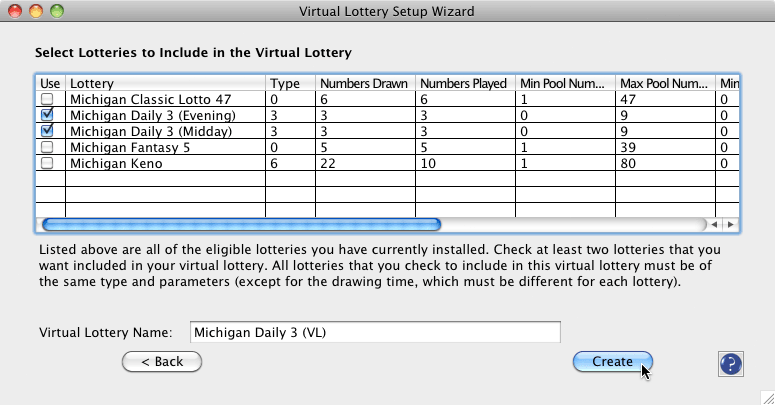Viewport: 775px width, 405px height.
Task: Uncheck Michigan Daily 3 (Midday) checkbox
Action: coord(47,131)
